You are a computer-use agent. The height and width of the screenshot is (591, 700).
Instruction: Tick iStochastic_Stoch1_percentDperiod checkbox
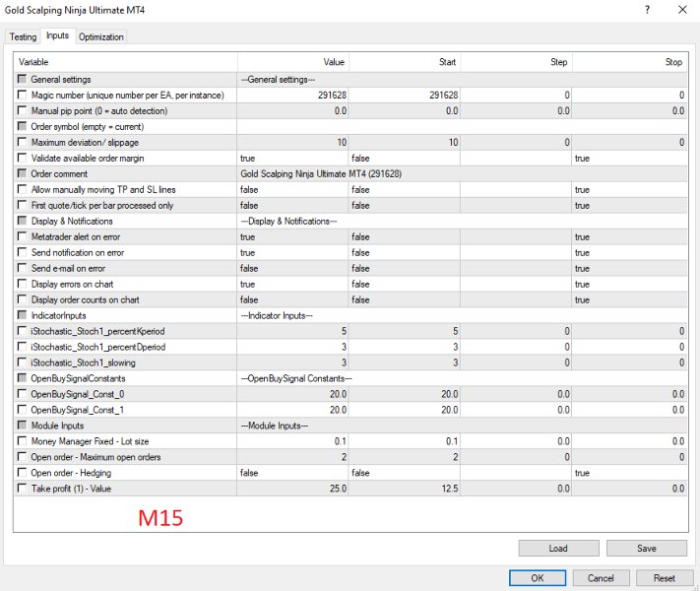(x=22, y=347)
